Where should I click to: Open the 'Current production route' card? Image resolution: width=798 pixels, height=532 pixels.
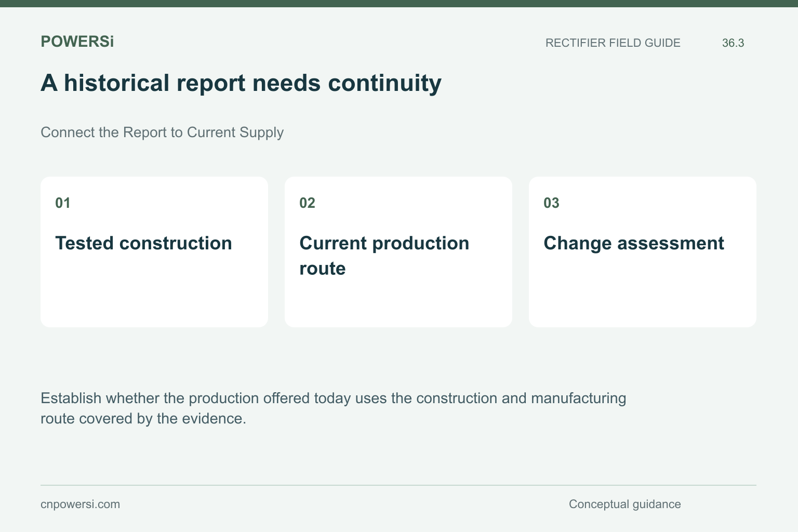coord(398,252)
